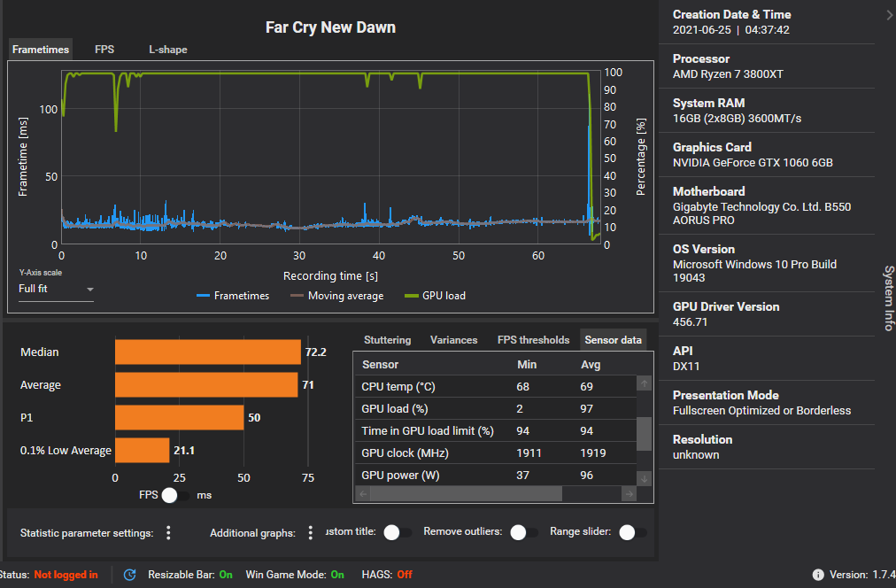
Task: Click the vertical scrollbar thumb in sensor table
Action: tap(644, 434)
